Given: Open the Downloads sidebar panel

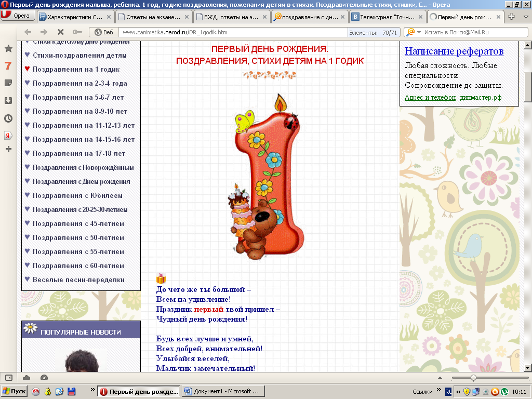Looking at the screenshot, I should tap(8, 101).
